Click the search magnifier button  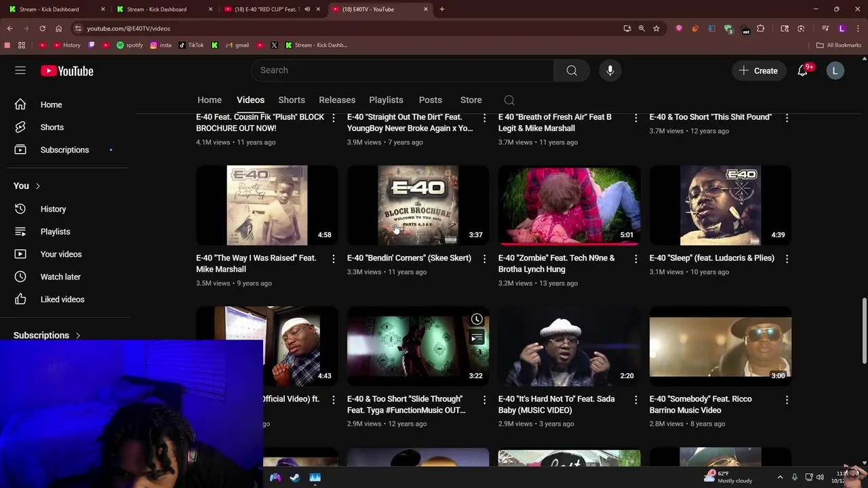point(572,70)
